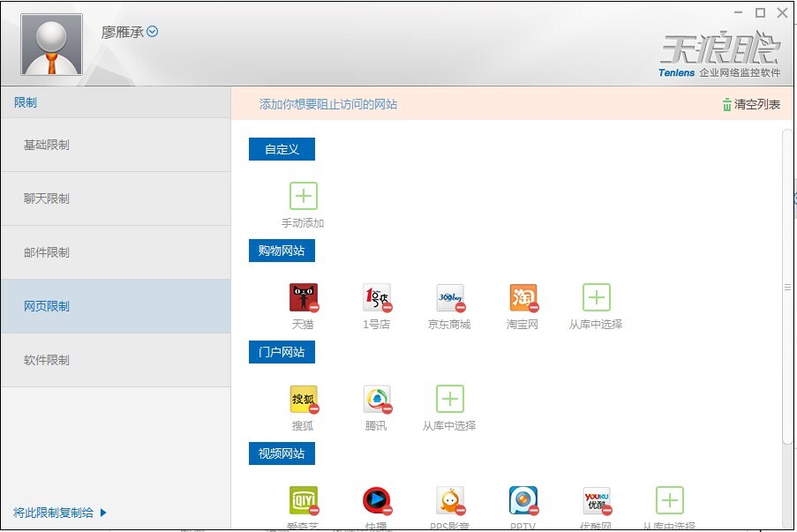Viewport: 797px width, 532px height.
Task: Click the 购物网站 category button
Action: pos(282,251)
